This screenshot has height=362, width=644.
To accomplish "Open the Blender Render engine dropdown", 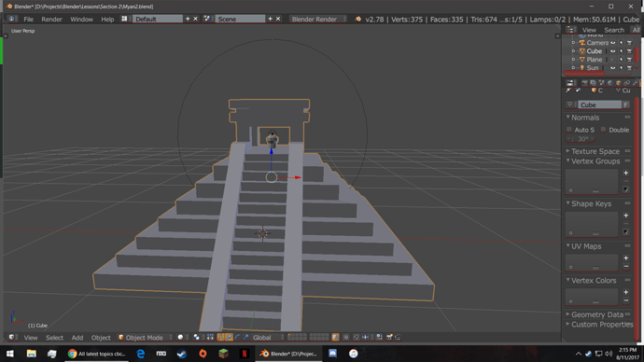I will coord(318,19).
